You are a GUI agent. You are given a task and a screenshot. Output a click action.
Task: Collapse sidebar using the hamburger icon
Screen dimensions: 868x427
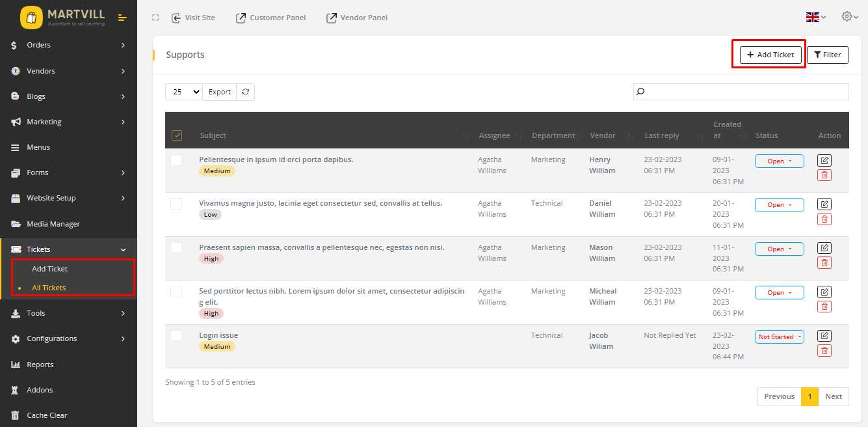pyautogui.click(x=122, y=18)
